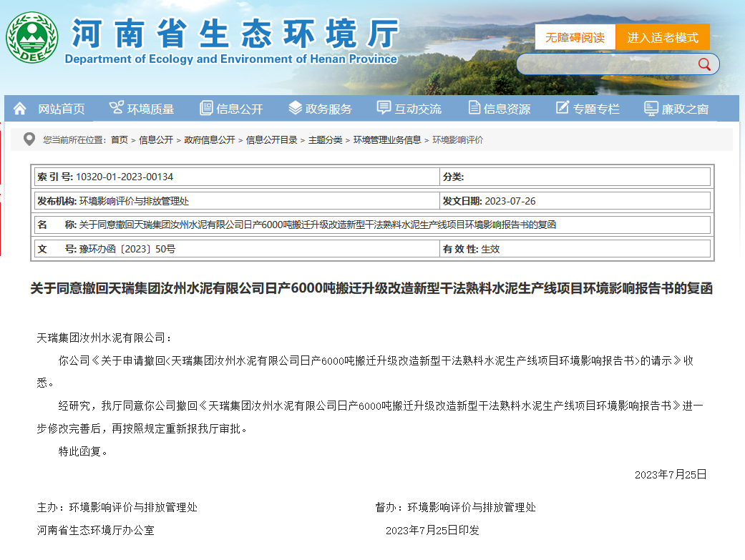
Task: Click the 特此函复 line
Action: coord(84,451)
